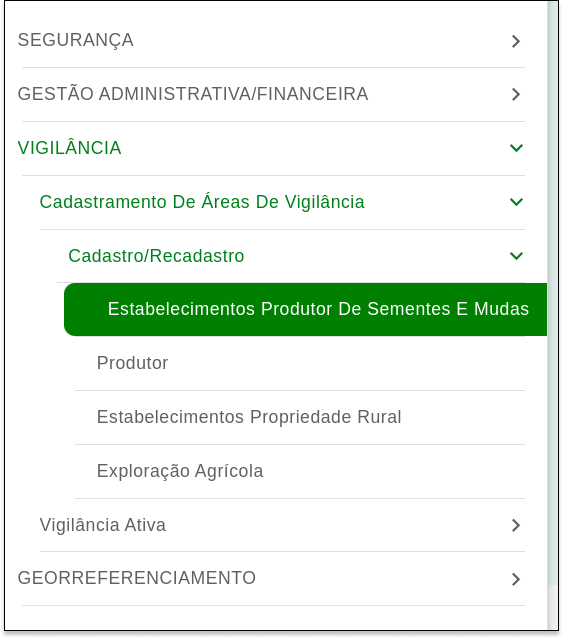Image resolution: width=563 pixels, height=639 pixels.
Task: Click the GESTÃO ADMINISTRATIVA/FINANCEIRA chevron arrow
Action: 516,94
